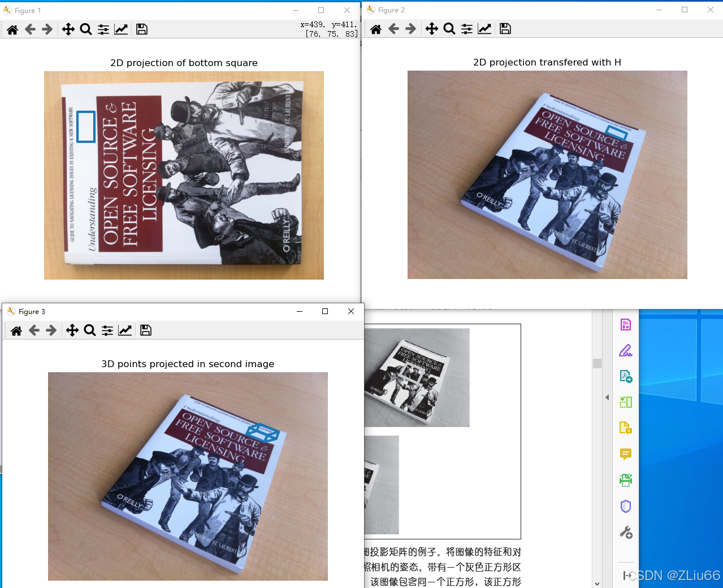Click the yellow speech bubble comment icon
The image size is (723, 588).
click(626, 454)
